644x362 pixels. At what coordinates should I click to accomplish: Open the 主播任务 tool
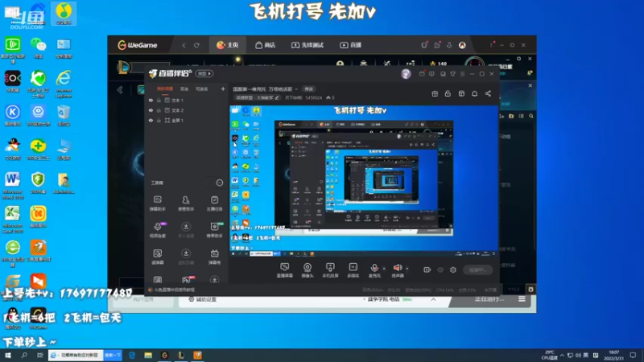pyautogui.click(x=214, y=204)
